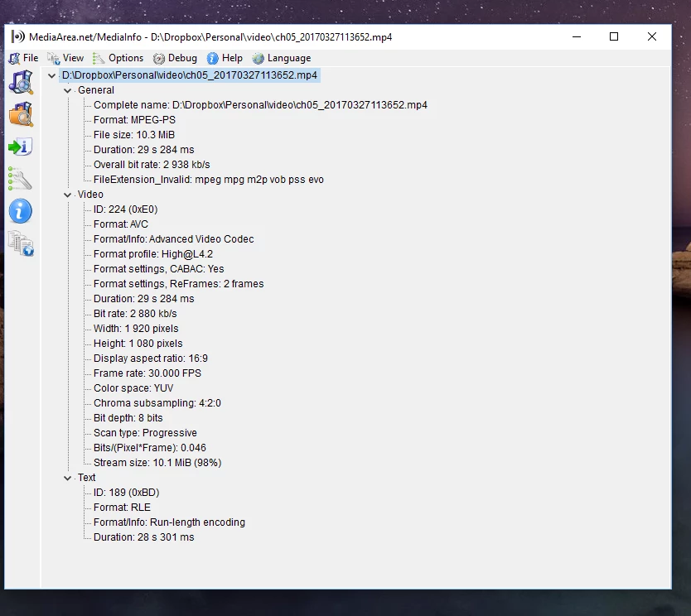The image size is (691, 616).
Task: Select the Format: MPEG-PS row
Action: tap(134, 120)
